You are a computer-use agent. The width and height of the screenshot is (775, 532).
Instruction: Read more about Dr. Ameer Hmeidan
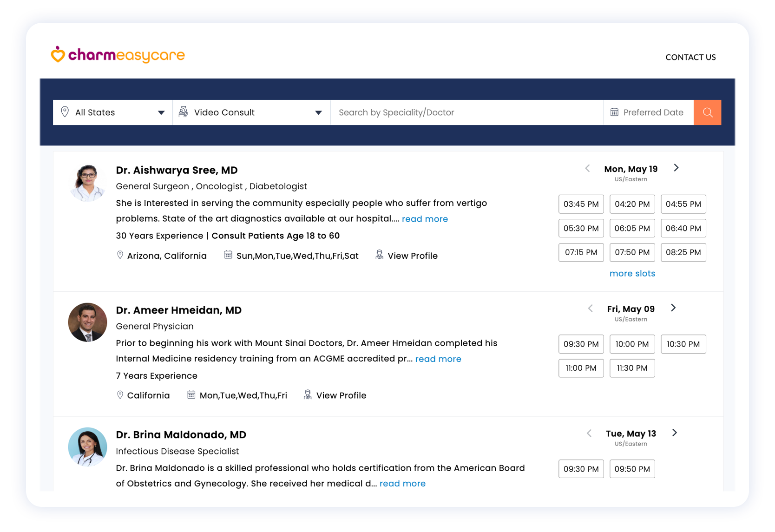(x=438, y=359)
